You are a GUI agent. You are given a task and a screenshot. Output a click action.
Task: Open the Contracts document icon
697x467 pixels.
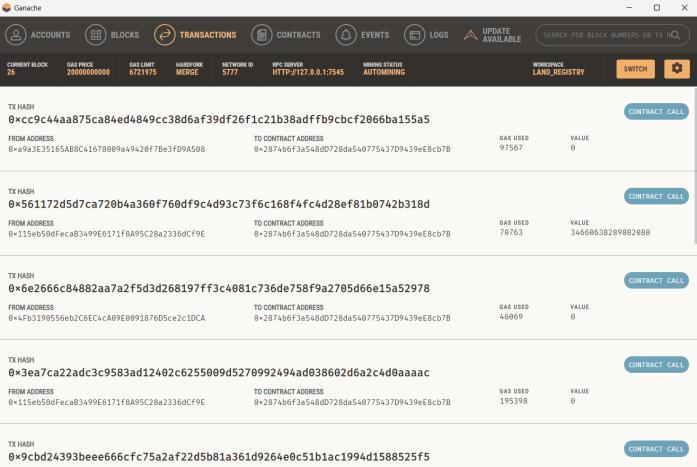pos(262,35)
